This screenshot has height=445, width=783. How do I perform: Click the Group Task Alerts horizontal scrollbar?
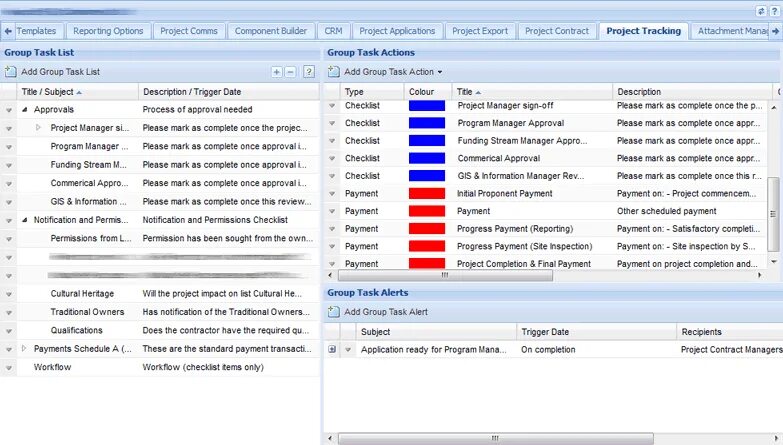coord(495,439)
